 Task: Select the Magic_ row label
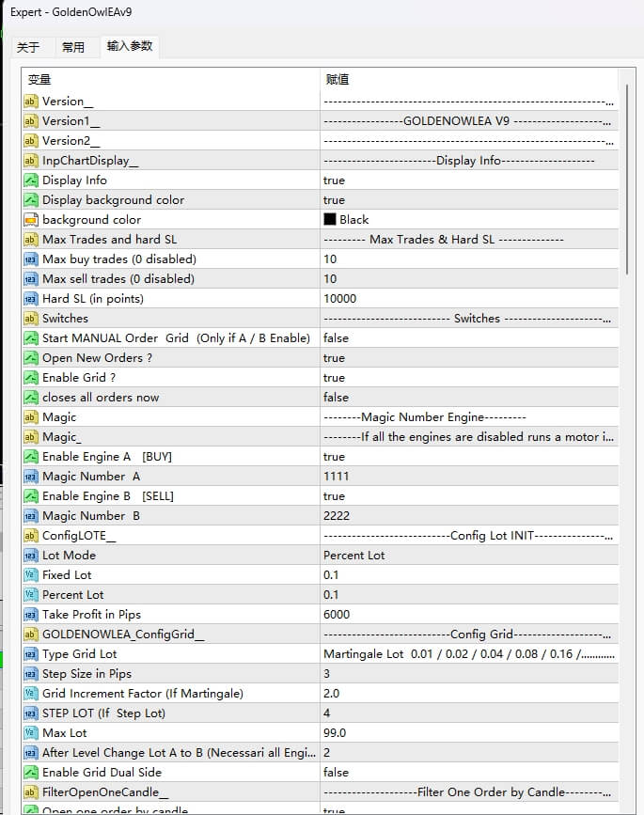(x=61, y=437)
